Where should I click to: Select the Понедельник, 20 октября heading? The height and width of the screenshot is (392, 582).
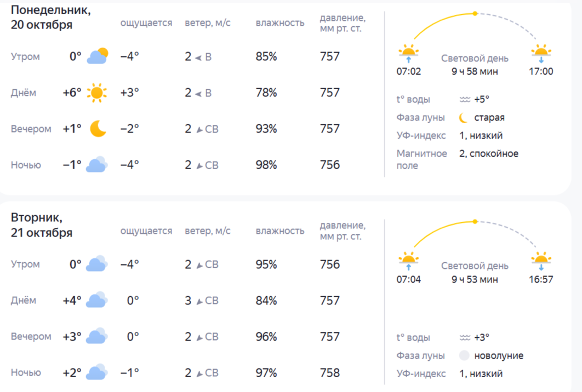[x=51, y=18]
